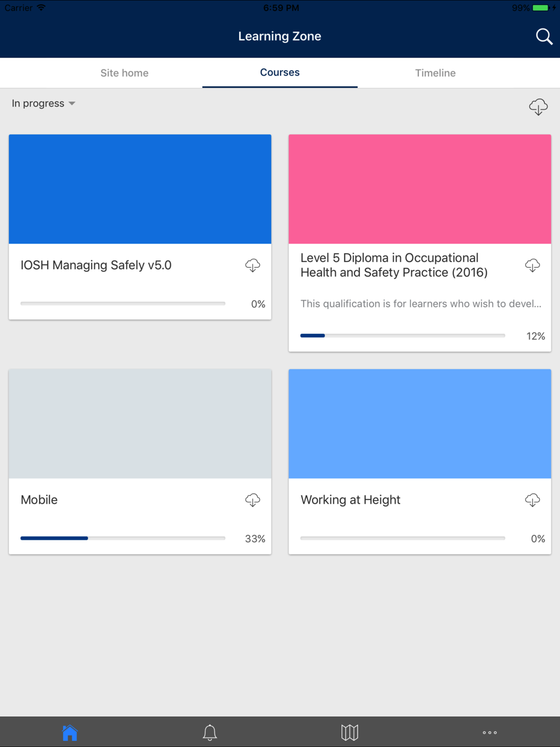Download the Working at Height course
Viewport: 560px width, 747px height.
533,500
